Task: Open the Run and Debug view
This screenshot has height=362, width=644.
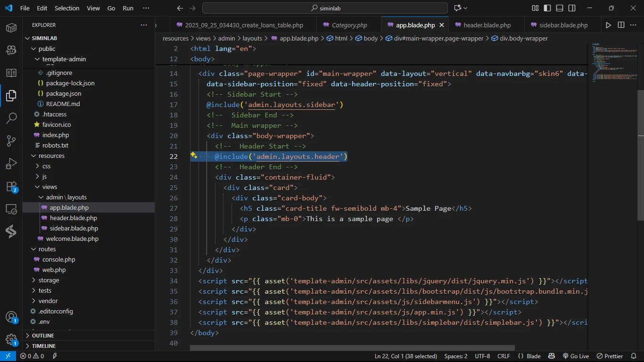Action: tap(11, 164)
